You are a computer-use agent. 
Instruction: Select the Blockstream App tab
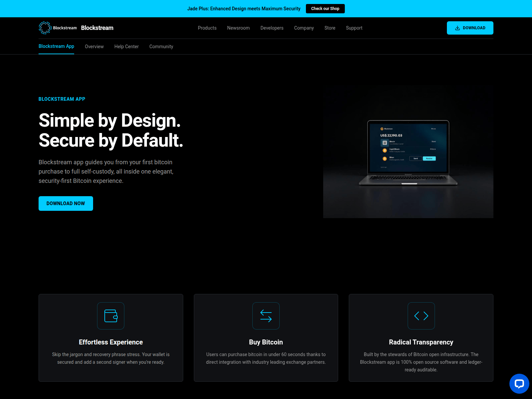56,46
